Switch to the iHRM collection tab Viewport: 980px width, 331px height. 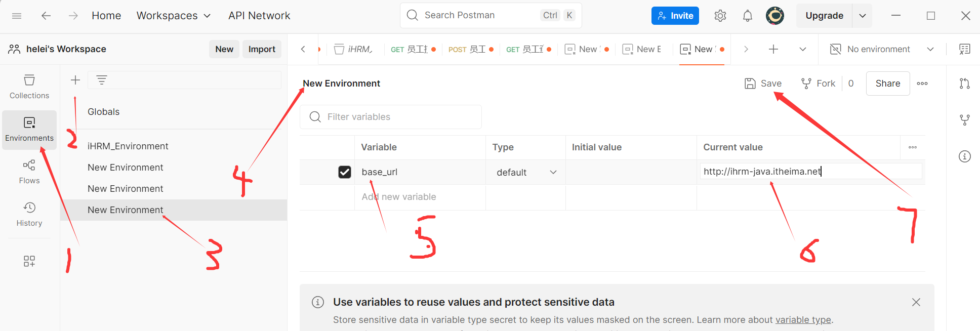[x=354, y=49]
